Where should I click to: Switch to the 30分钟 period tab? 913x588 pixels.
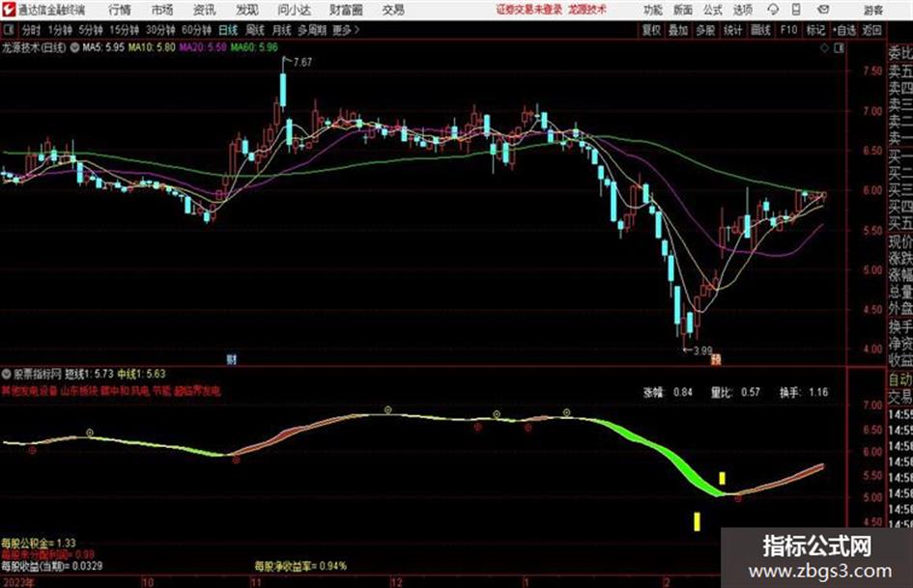coord(160,30)
